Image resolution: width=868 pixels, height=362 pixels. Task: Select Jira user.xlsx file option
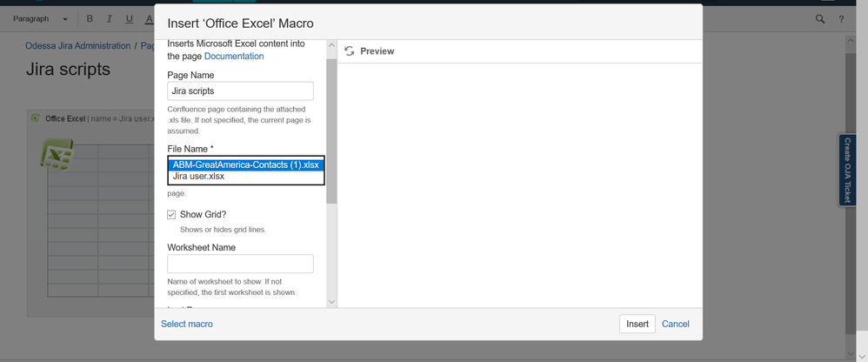(x=246, y=176)
